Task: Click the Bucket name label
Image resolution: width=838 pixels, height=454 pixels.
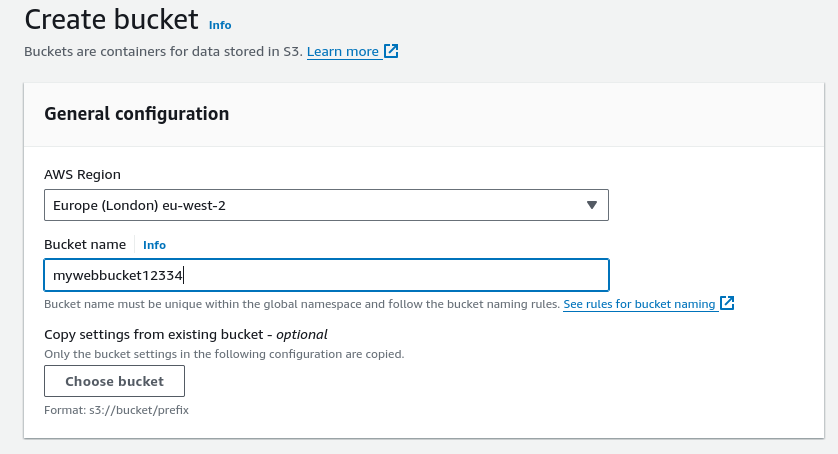Action: pos(85,244)
